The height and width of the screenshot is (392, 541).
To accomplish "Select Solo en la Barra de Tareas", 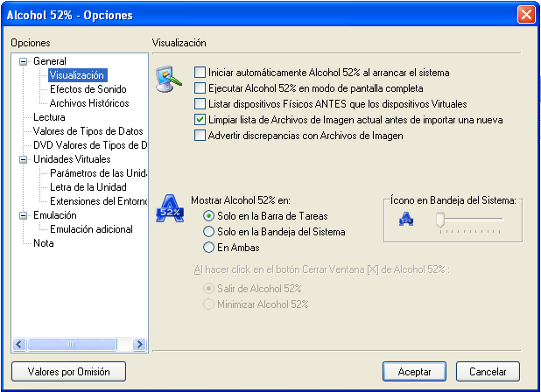I will click(208, 216).
